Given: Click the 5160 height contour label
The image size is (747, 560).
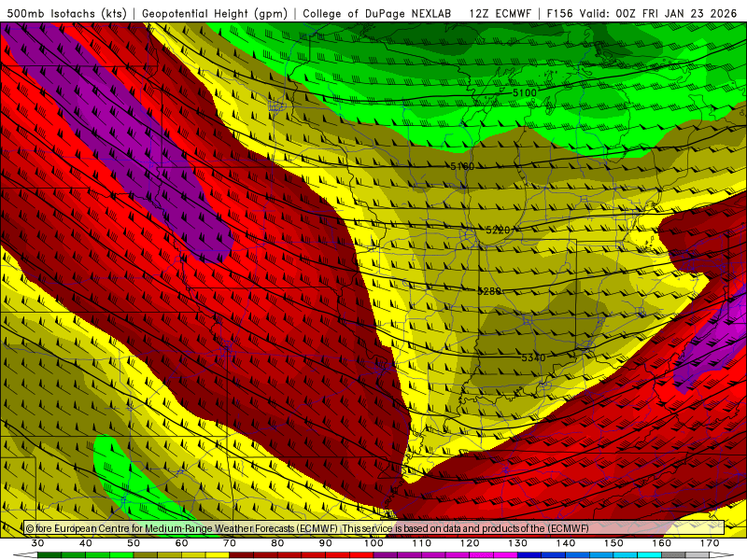Looking at the screenshot, I should (462, 166).
